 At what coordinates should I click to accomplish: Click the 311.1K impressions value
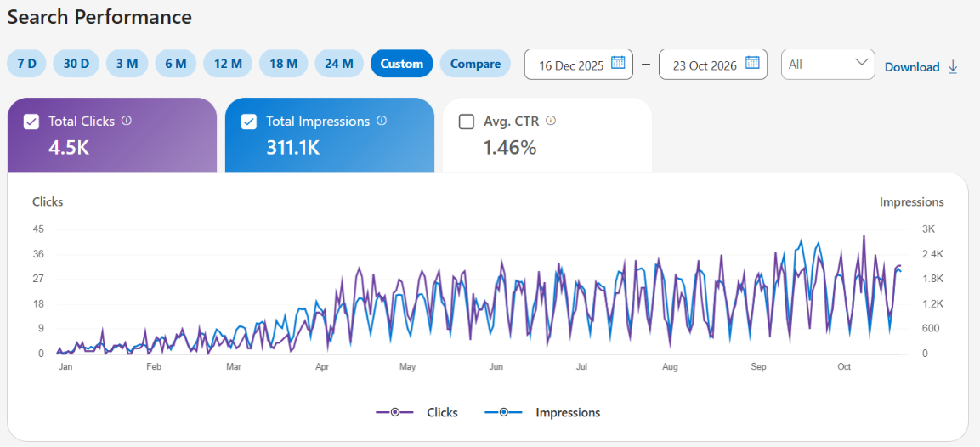click(293, 147)
